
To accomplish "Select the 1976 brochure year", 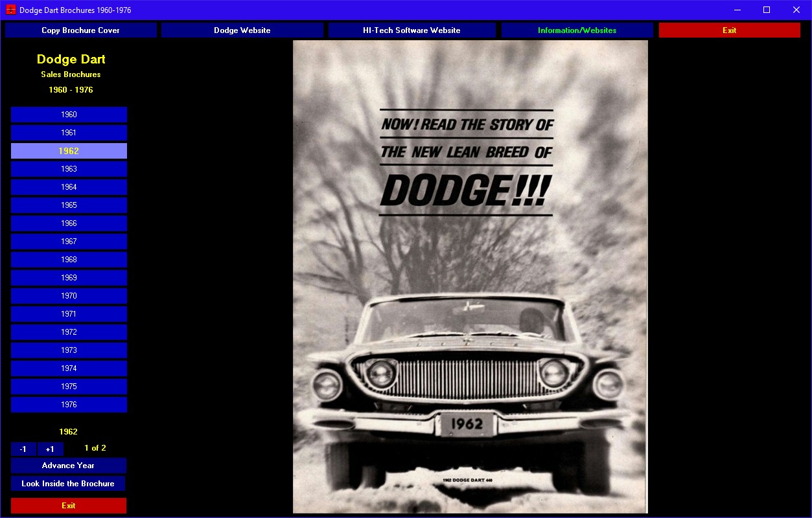I will click(x=69, y=405).
